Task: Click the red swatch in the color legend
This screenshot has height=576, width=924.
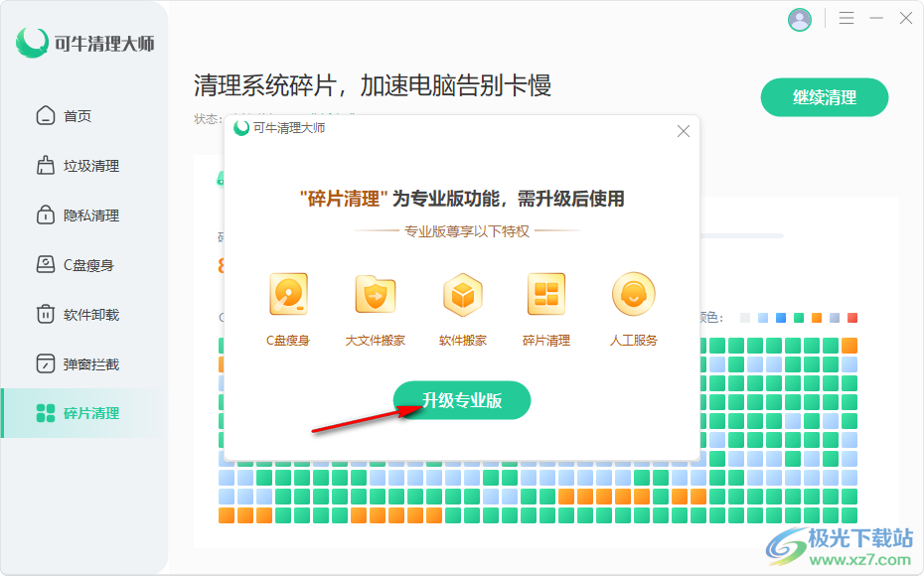Action: tap(851, 318)
